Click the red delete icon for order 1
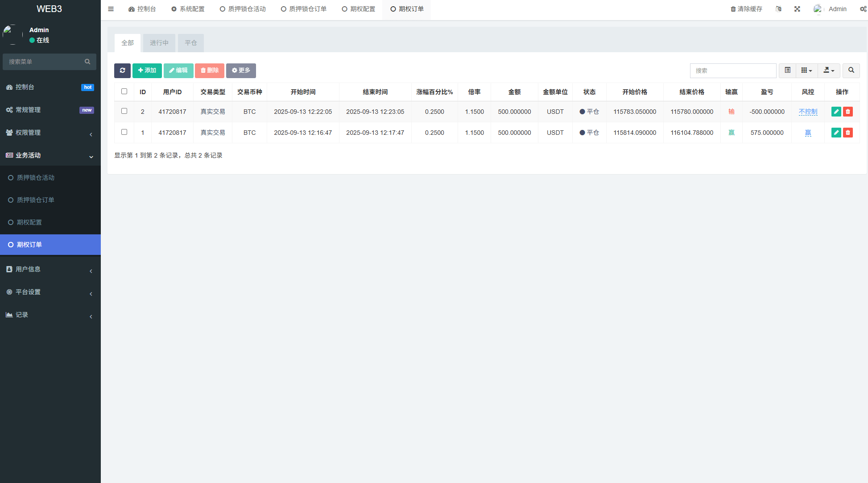 pos(848,133)
